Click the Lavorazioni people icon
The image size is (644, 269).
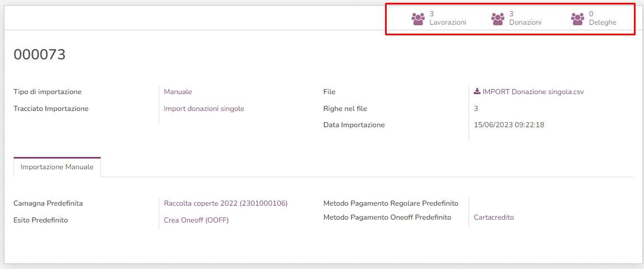(x=418, y=19)
